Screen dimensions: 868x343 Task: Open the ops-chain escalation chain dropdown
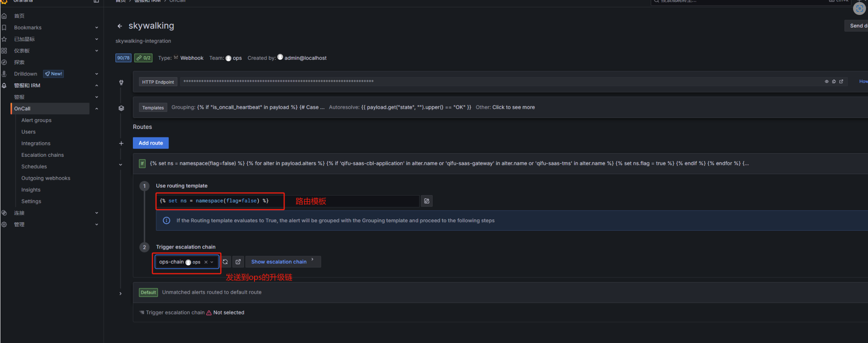tap(212, 262)
